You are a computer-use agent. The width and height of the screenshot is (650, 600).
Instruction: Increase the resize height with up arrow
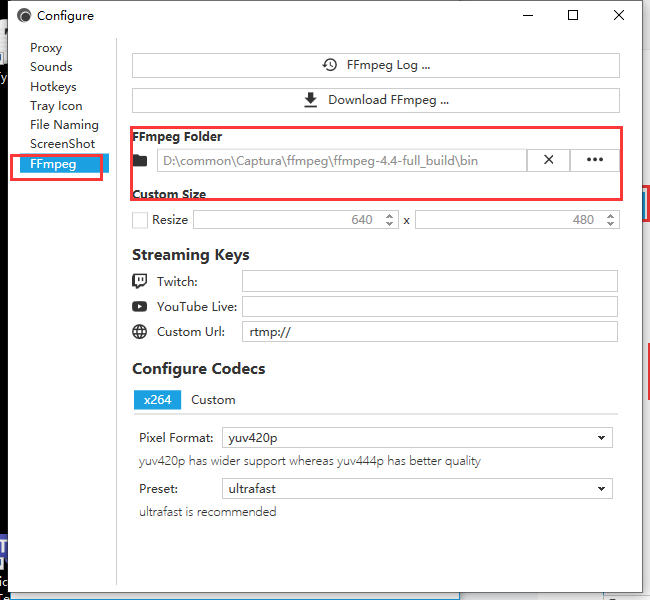(x=610, y=216)
